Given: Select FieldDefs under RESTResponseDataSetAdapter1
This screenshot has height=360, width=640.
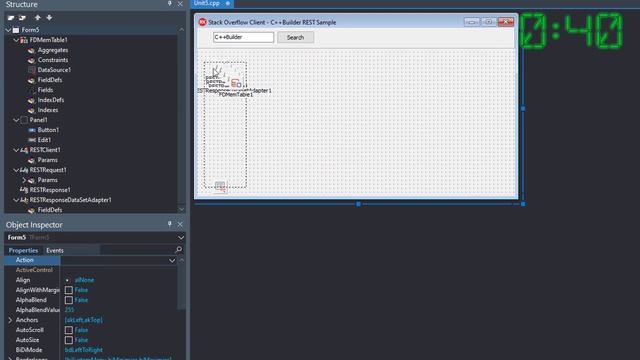Looking at the screenshot, I should tap(50, 210).
